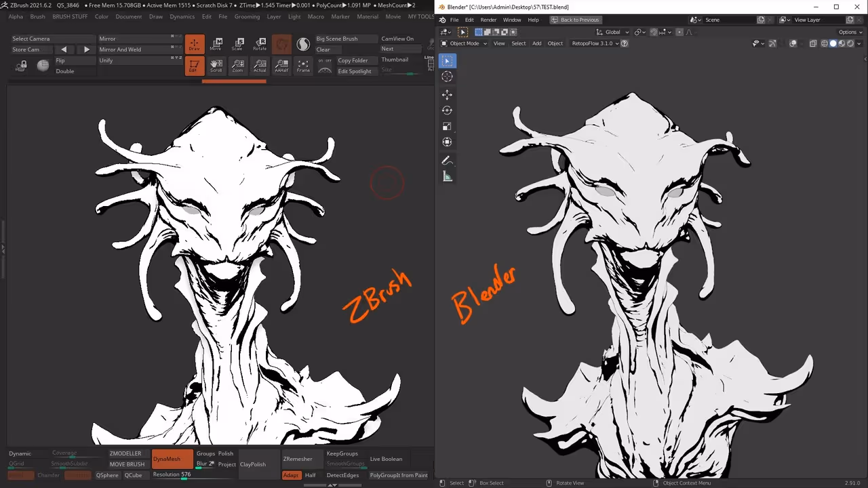Frame the mesh with the Frame icon

303,66
